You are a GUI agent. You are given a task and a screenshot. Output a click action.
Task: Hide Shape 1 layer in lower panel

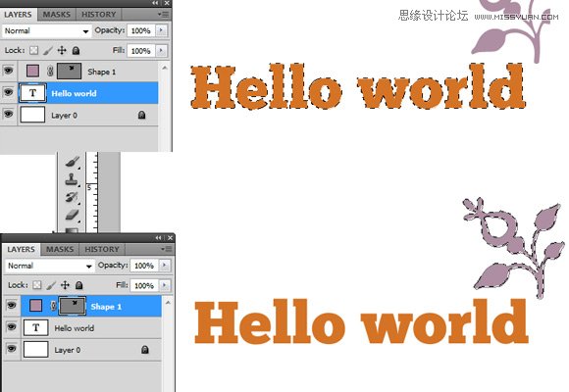[11, 306]
